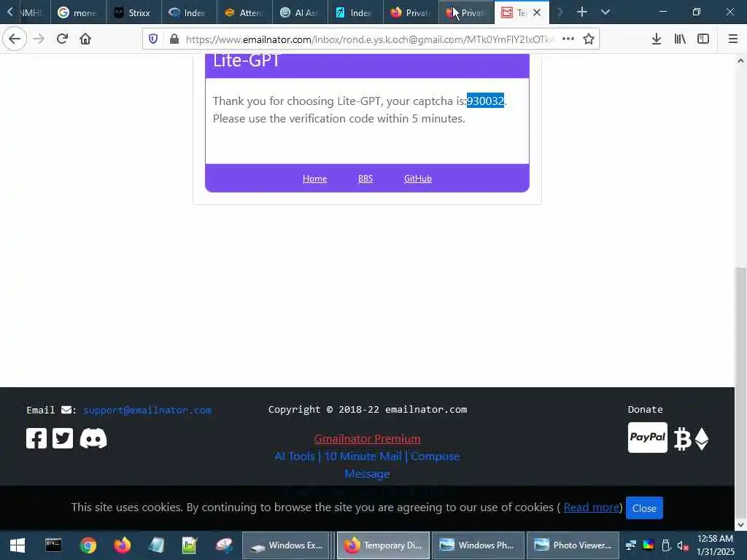Donate via PayPal button
Image resolution: width=747 pixels, height=560 pixels.
pos(648,437)
